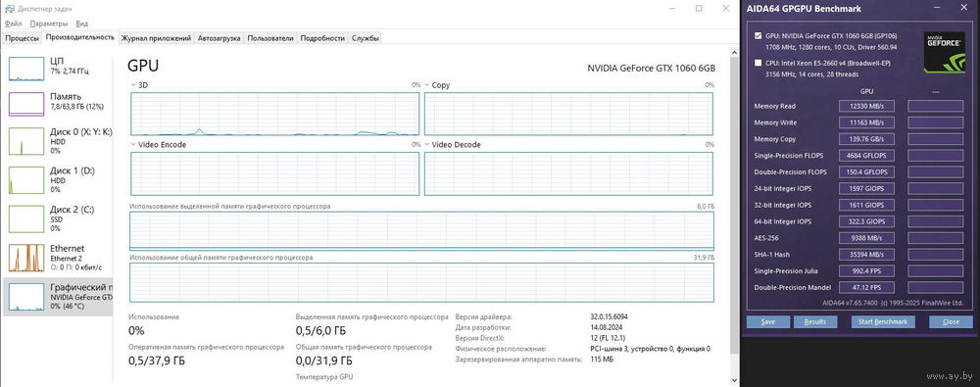Click the Results button in AIDA64
The width and height of the screenshot is (980, 387).
click(x=815, y=322)
